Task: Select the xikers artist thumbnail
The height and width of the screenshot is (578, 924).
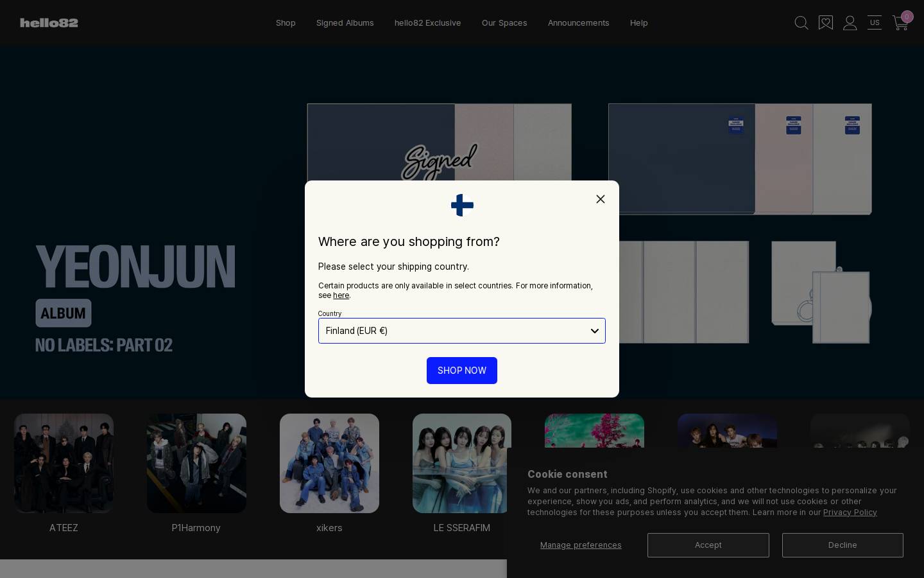Action: pyautogui.click(x=329, y=463)
